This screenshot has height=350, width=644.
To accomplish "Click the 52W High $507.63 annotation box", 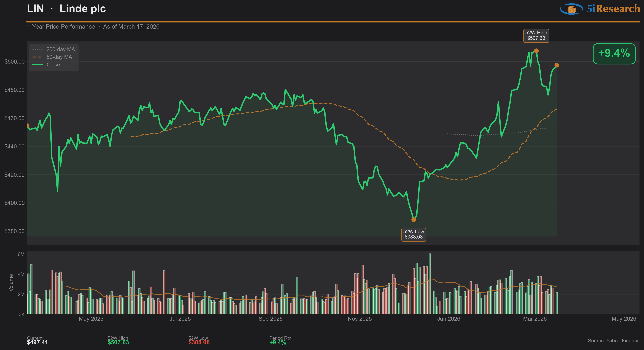I will (536, 36).
